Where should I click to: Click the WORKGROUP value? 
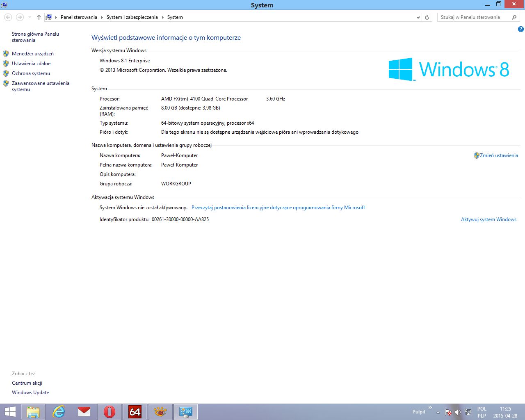(176, 184)
